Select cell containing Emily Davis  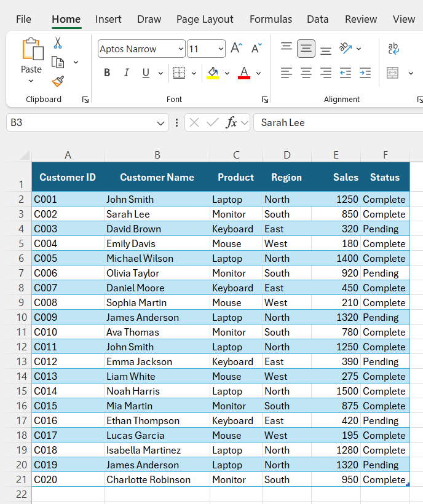point(157,243)
